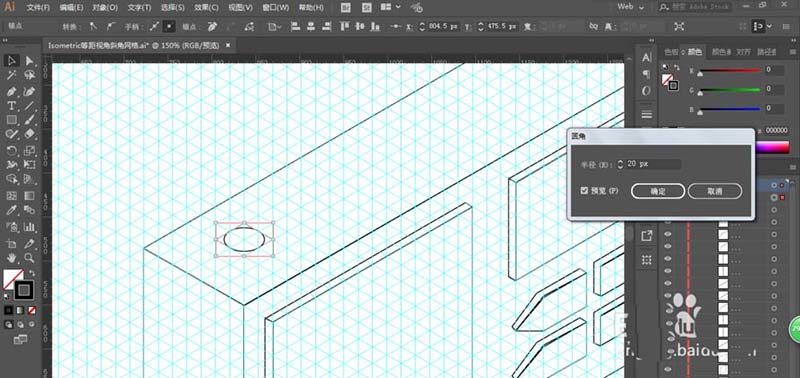
Task: Select the Slice tool
Action: (30, 243)
